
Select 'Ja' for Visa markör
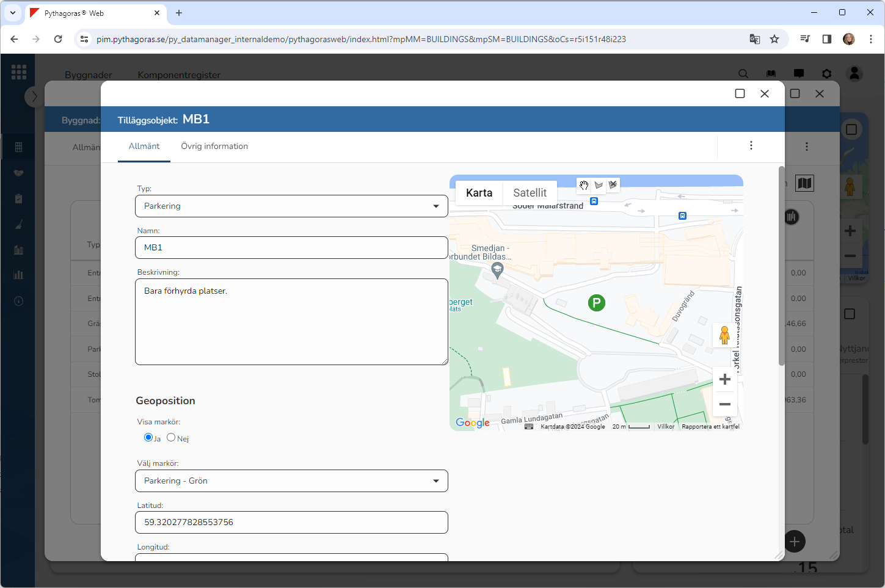click(x=148, y=437)
